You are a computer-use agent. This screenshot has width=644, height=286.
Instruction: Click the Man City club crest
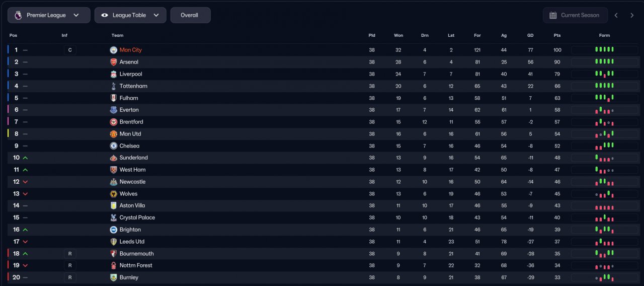click(113, 50)
